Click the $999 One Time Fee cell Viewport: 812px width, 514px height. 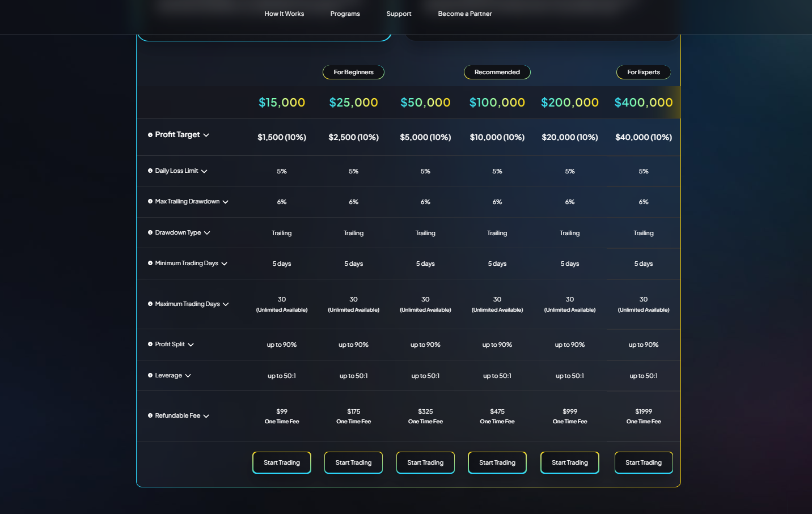point(570,416)
